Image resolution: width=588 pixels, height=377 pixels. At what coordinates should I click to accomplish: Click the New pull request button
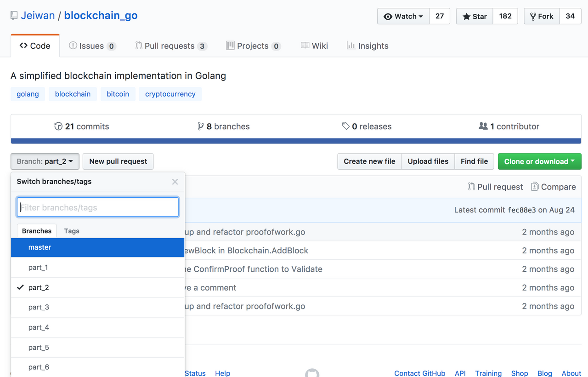pyautogui.click(x=118, y=161)
